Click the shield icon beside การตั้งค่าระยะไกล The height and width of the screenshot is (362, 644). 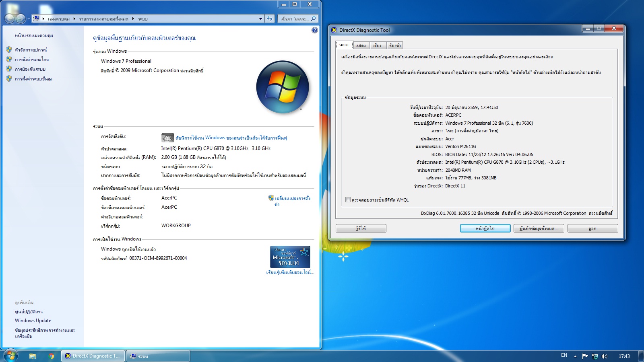(x=9, y=59)
